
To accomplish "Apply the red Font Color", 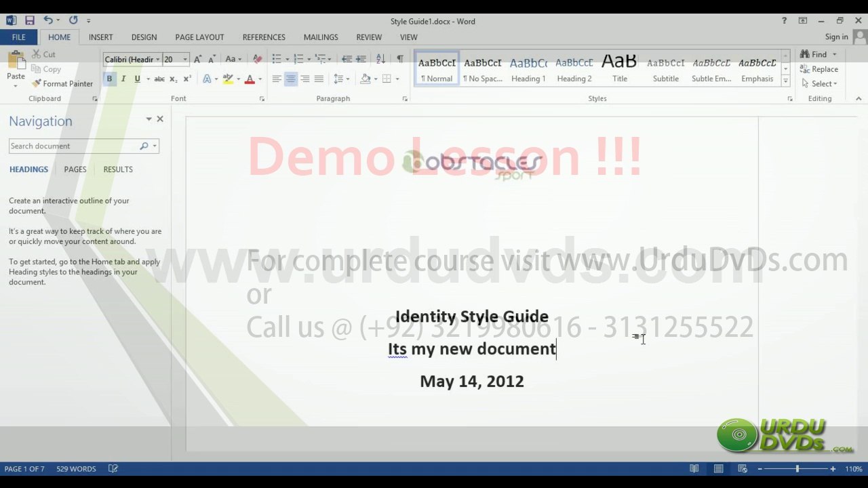I will coord(250,79).
